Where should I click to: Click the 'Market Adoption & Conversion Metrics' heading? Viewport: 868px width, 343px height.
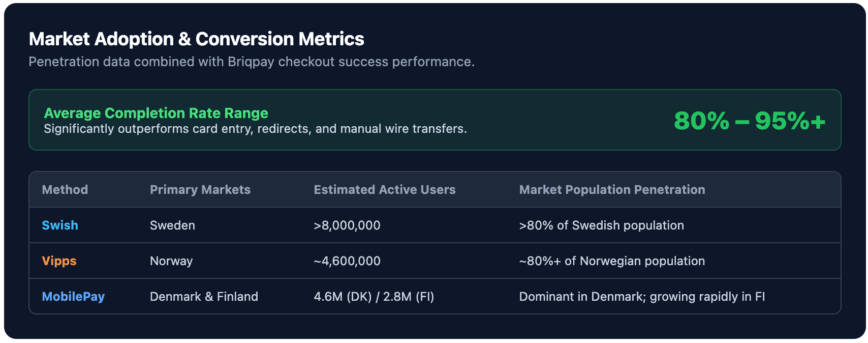point(197,39)
